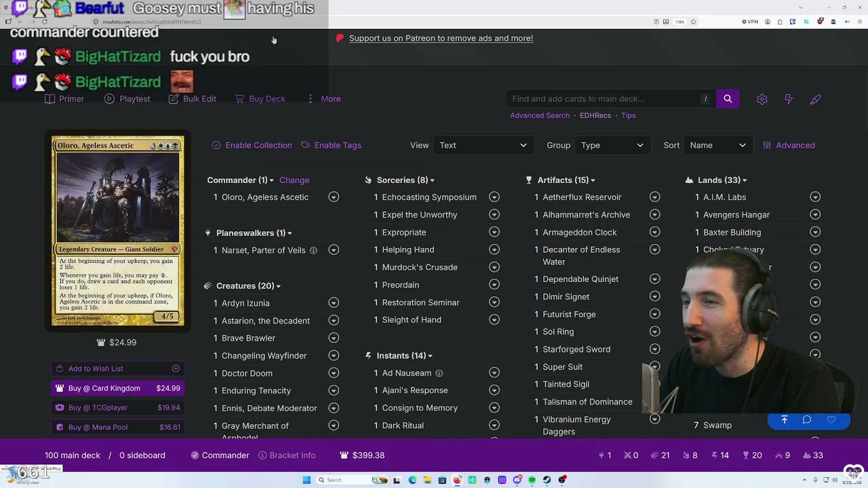The height and width of the screenshot is (488, 868).
Task: Click Add to Wish List button
Action: 118,369
